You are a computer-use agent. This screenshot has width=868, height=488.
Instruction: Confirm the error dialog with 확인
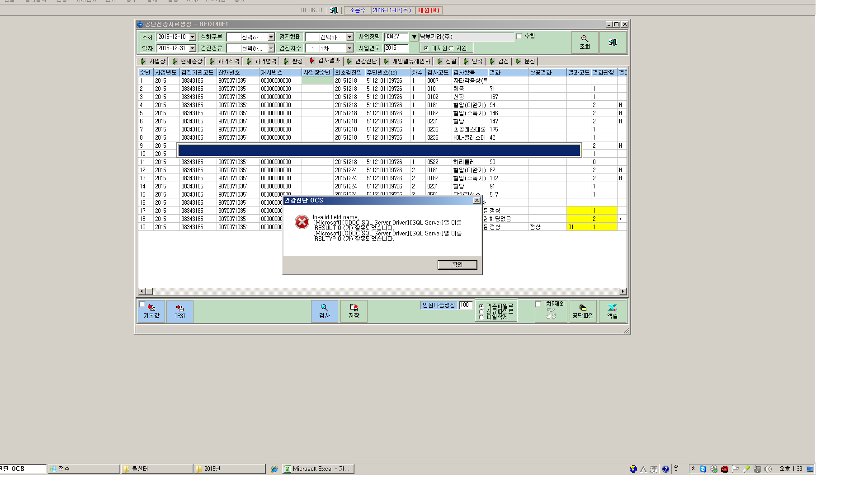[457, 265]
